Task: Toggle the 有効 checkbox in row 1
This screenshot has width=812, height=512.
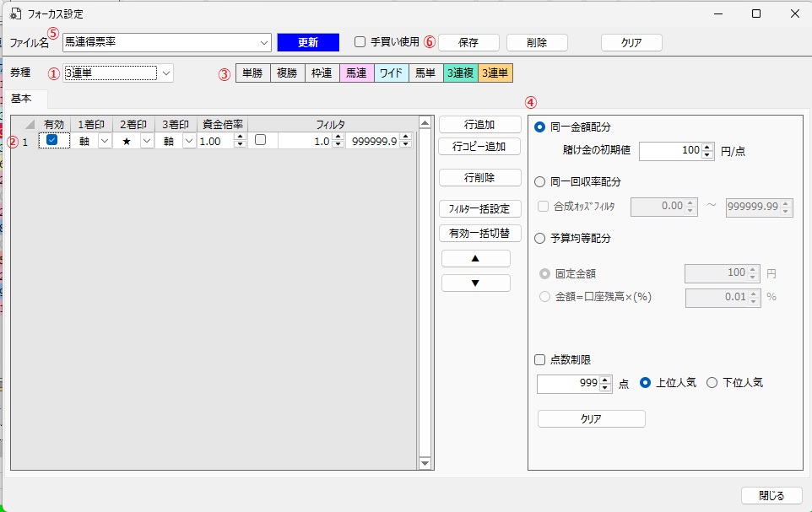Action: (x=52, y=141)
